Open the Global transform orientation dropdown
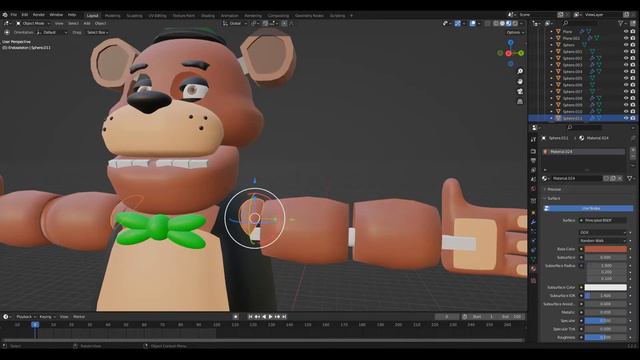 235,23
